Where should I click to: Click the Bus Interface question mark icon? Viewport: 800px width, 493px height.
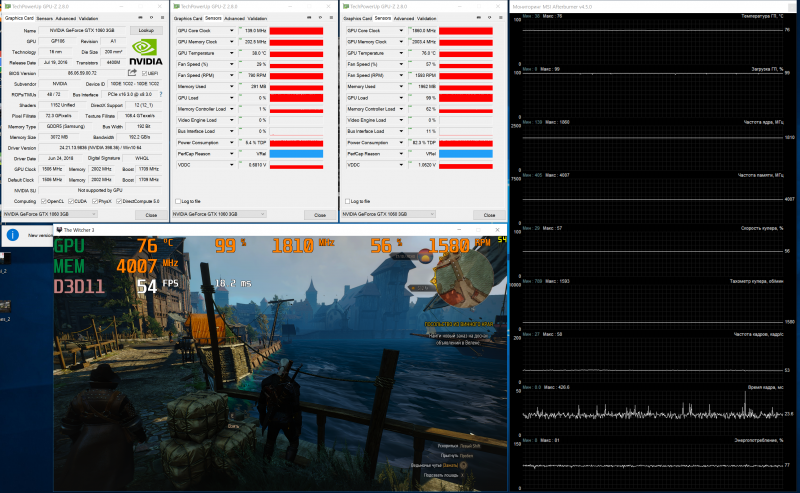click(x=161, y=94)
